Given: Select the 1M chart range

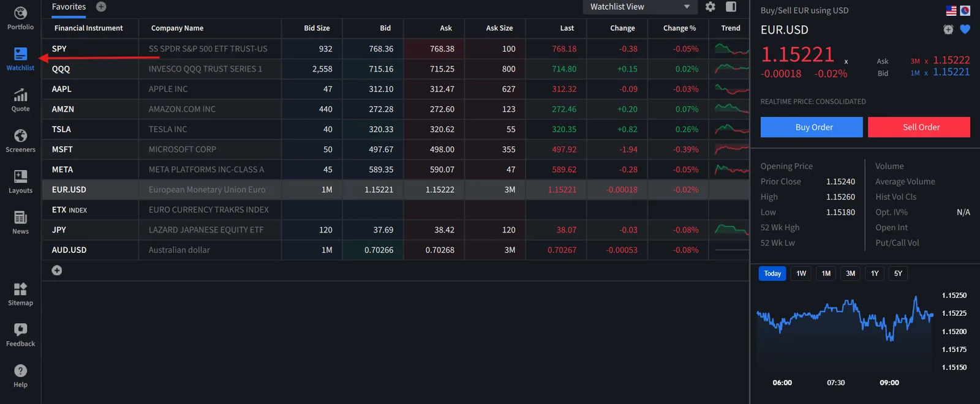Looking at the screenshot, I should click(x=826, y=274).
